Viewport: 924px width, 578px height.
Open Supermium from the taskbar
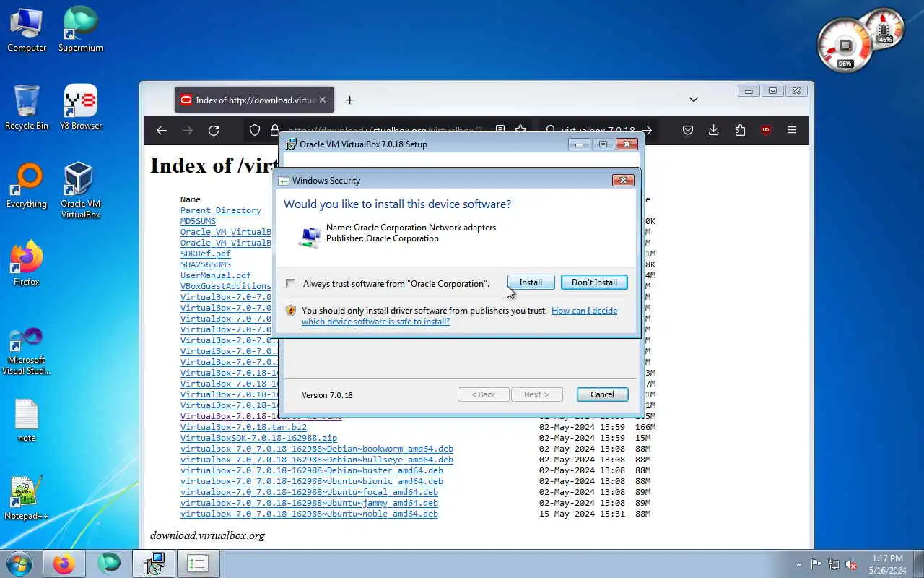(109, 564)
